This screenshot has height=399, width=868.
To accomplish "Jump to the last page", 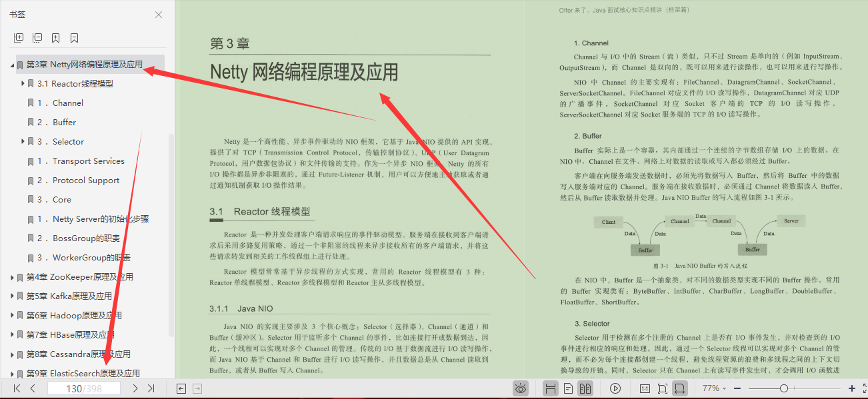I will pyautogui.click(x=151, y=388).
